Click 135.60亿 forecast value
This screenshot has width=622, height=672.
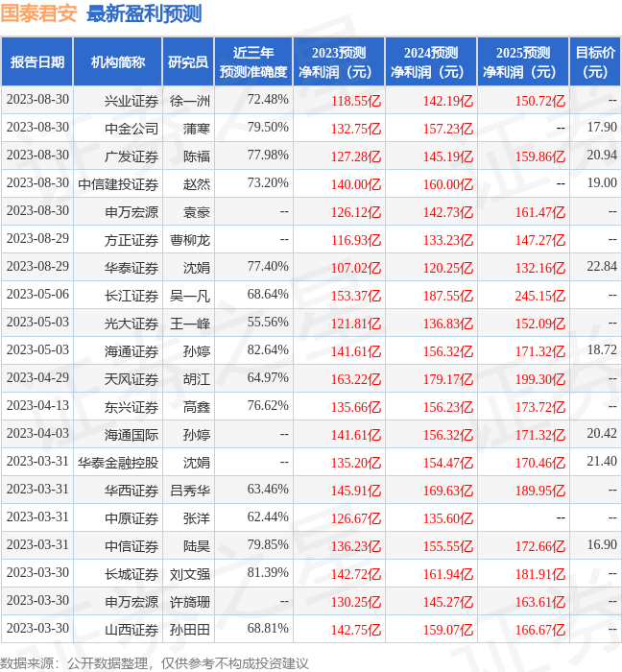448,519
